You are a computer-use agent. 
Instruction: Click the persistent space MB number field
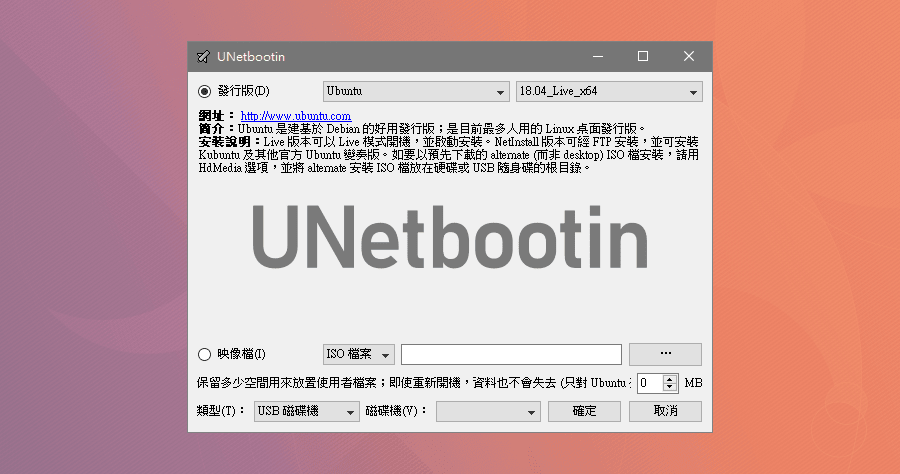650,383
